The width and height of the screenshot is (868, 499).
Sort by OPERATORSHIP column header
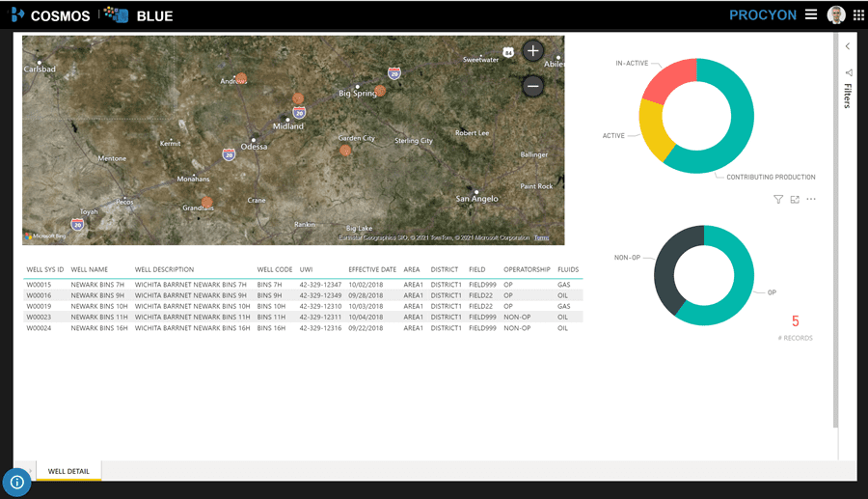pos(527,269)
